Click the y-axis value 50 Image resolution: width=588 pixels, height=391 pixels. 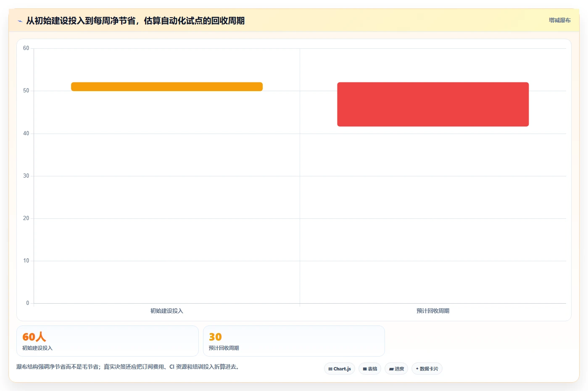[26, 91]
